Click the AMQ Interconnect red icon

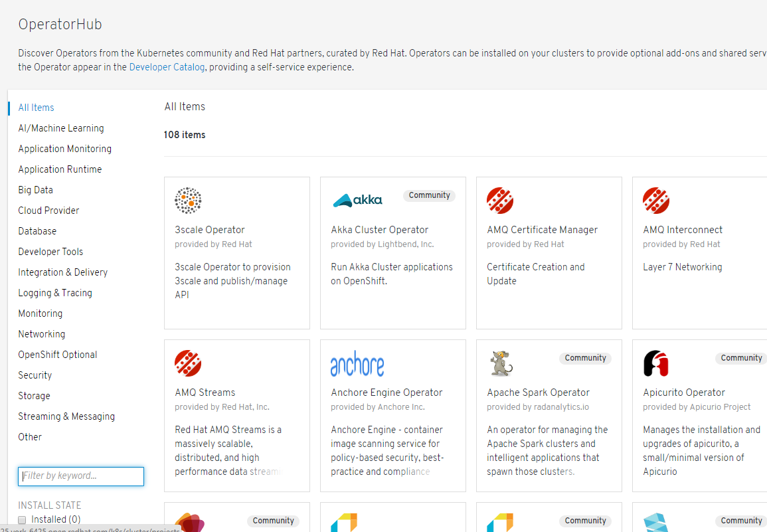pos(656,201)
